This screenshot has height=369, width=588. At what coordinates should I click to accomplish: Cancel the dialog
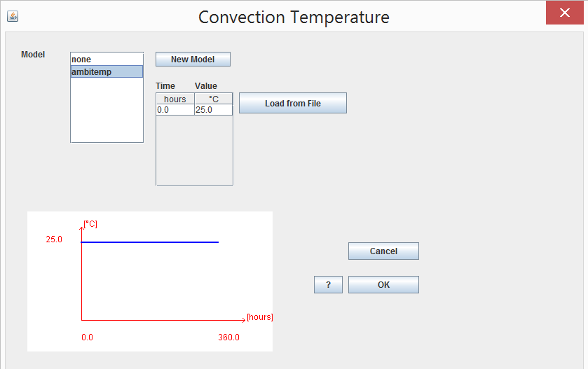(x=383, y=251)
